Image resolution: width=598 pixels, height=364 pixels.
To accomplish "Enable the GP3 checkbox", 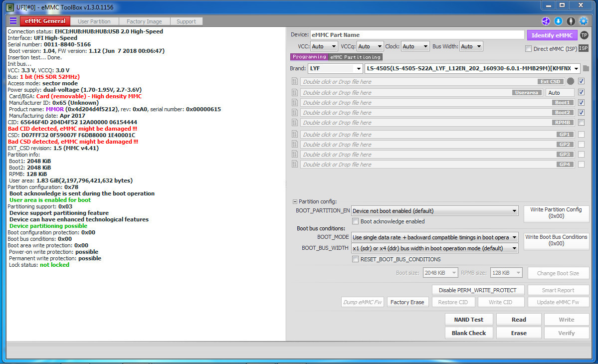I will (x=581, y=154).
